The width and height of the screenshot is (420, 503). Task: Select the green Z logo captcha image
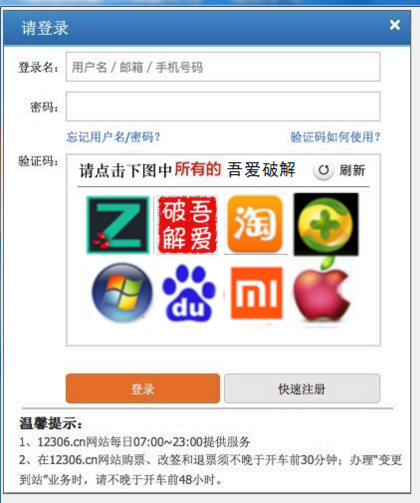point(118,225)
